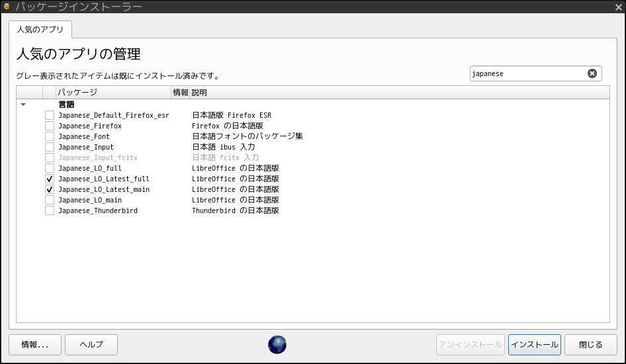Screen dimensions: 626x364
Task: Select the Japanese_LO_full package name
Action: pyautogui.click(x=90, y=168)
